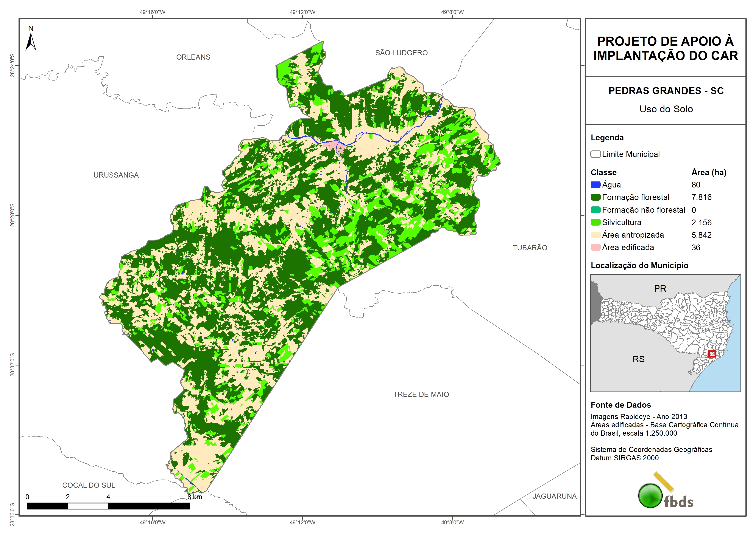
Task: Click the pink Área edificada swatch
Action: [x=595, y=248]
